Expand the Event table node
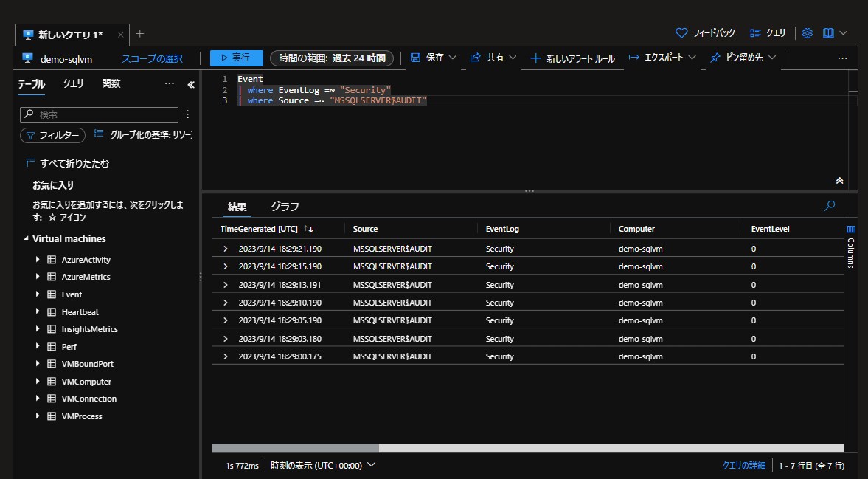This screenshot has width=868, height=479. click(x=38, y=294)
